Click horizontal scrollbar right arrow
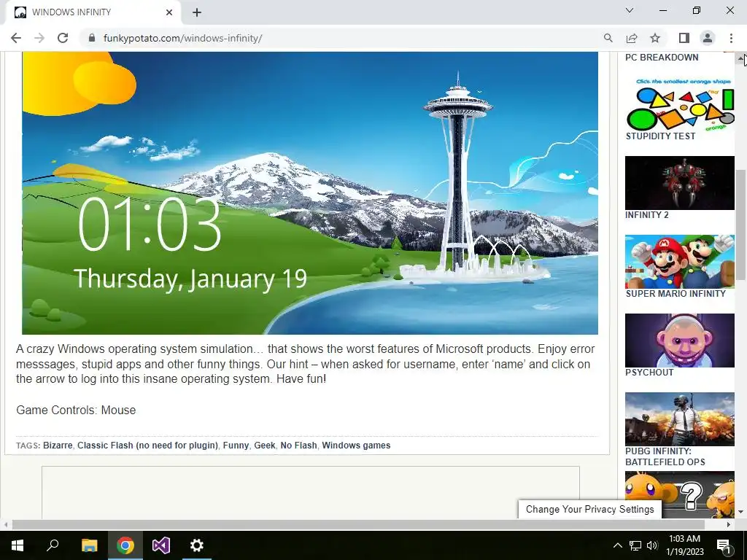The width and height of the screenshot is (747, 560). coord(729,524)
